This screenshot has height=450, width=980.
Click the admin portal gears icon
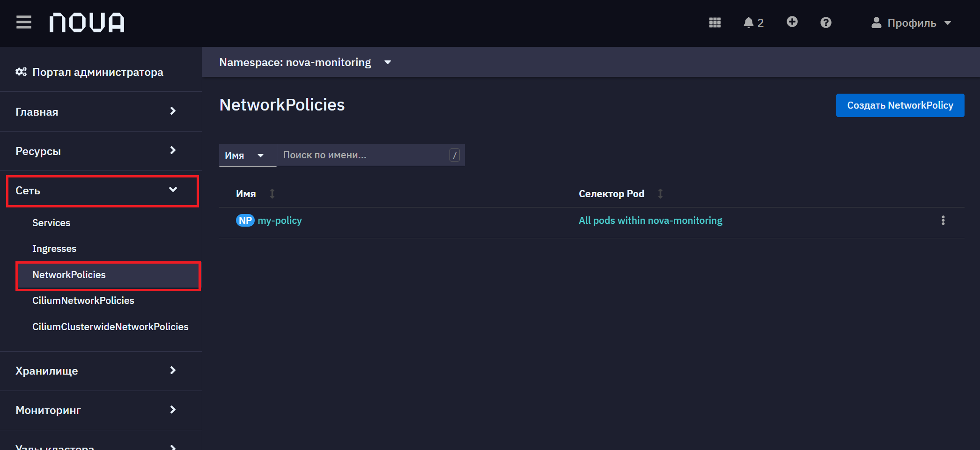pos(21,72)
